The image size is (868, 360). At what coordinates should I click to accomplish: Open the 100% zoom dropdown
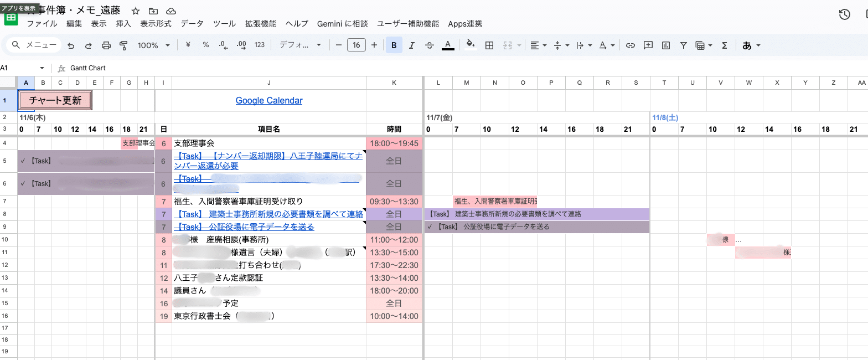[x=153, y=45]
